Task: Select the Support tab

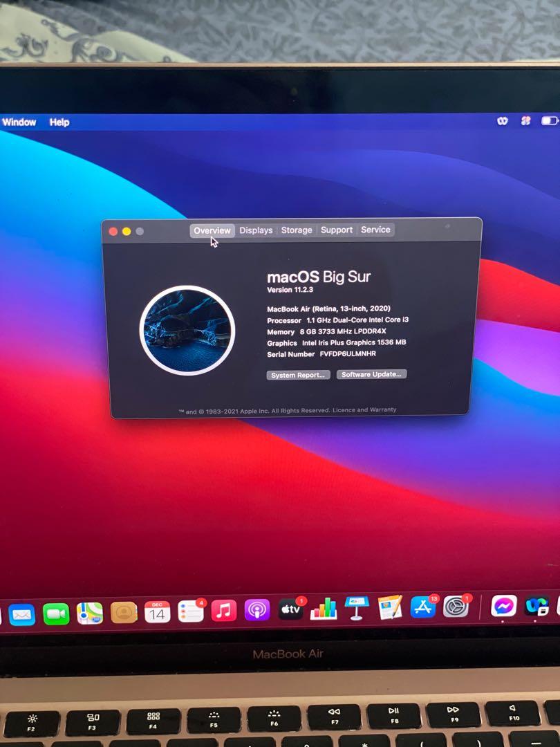Action: pyautogui.click(x=337, y=230)
